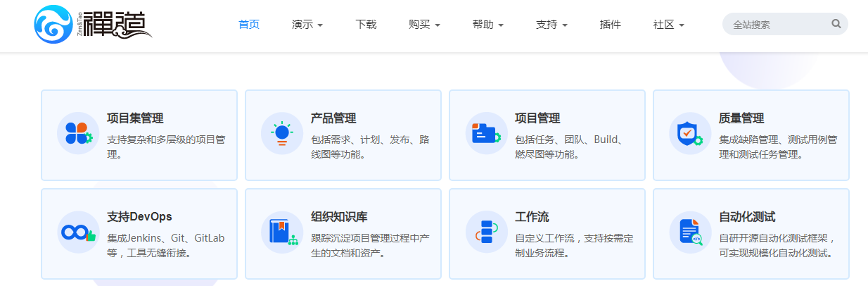Expand the 购买 dropdown menu
This screenshot has width=868, height=286.
pos(424,24)
